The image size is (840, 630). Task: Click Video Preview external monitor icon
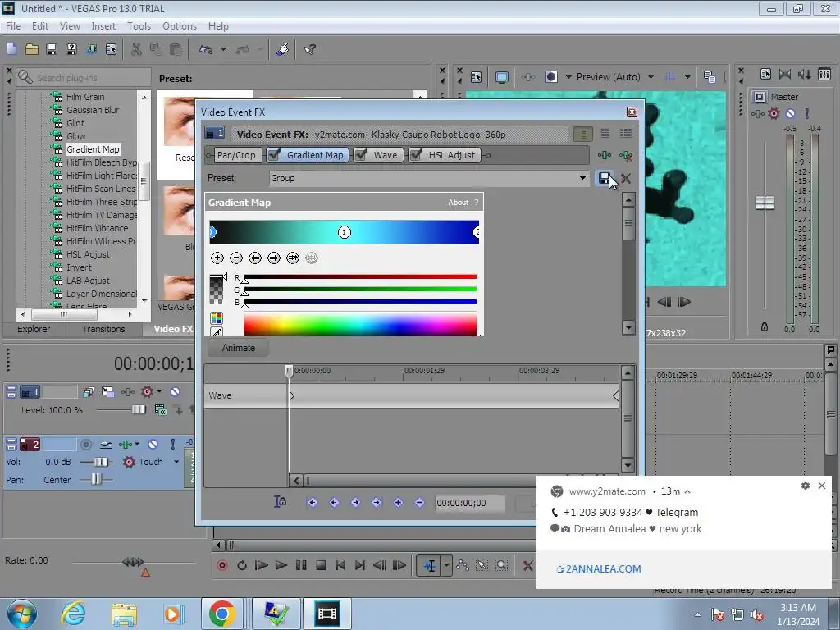tap(501, 77)
